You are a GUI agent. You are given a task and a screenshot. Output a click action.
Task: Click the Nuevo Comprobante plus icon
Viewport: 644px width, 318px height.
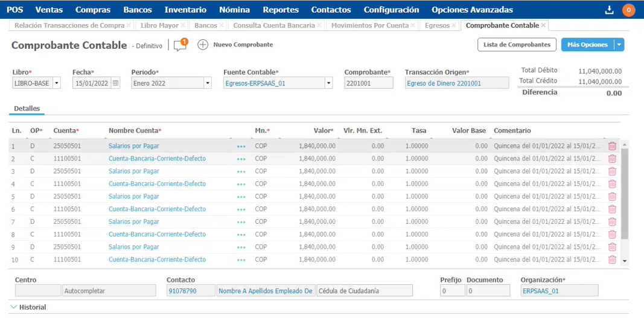(203, 45)
